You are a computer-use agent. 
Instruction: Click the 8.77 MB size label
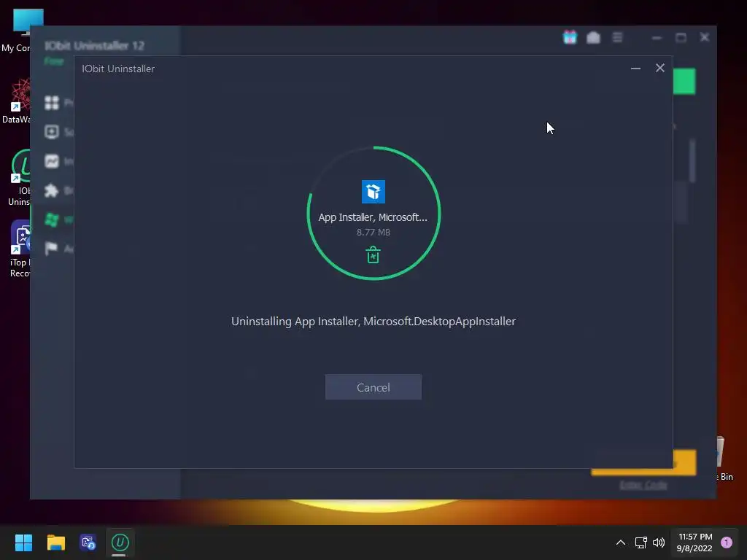point(373,233)
